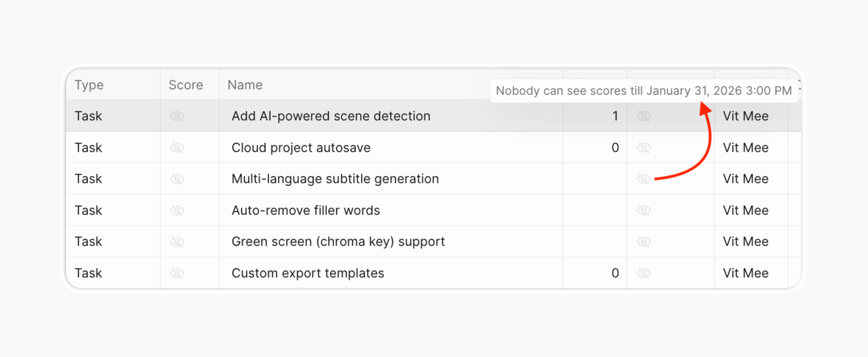This screenshot has width=868, height=357.
Task: Click hidden score icon for Add AI-powered scene detection
Action: pos(177,116)
